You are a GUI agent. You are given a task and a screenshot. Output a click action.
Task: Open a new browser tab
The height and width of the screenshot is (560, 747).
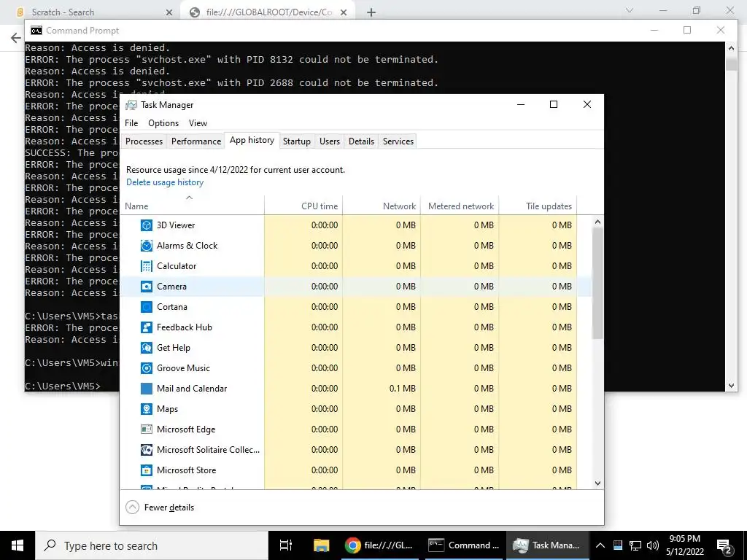[x=371, y=12]
